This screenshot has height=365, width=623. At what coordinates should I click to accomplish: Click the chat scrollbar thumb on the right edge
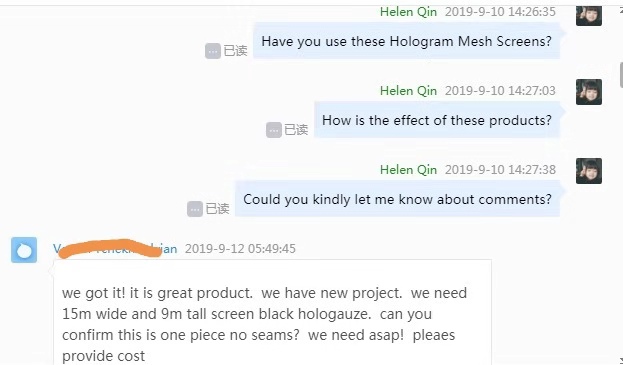(621, 75)
